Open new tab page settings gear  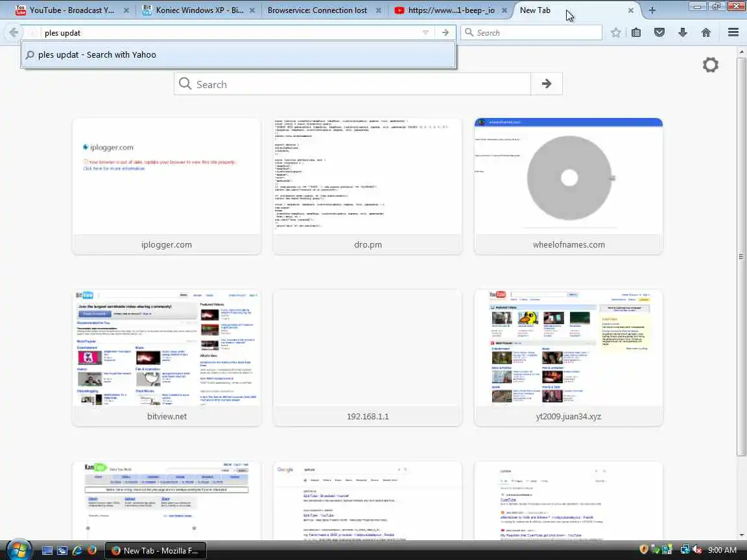pos(710,65)
